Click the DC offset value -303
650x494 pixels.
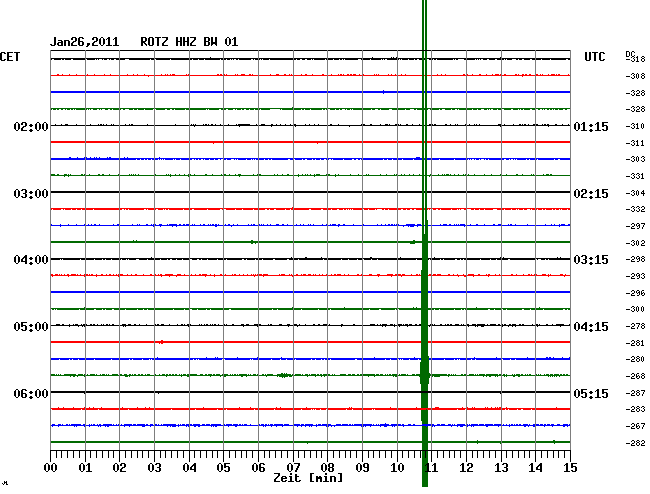coord(635,159)
